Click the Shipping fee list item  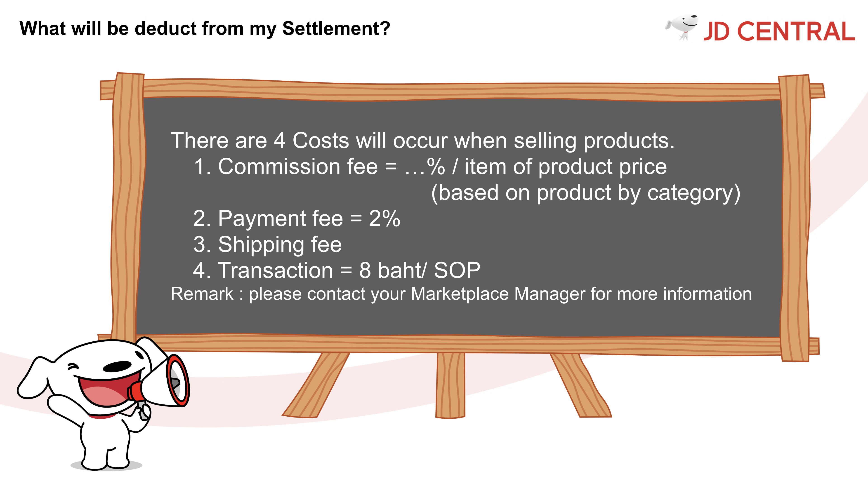tap(268, 245)
